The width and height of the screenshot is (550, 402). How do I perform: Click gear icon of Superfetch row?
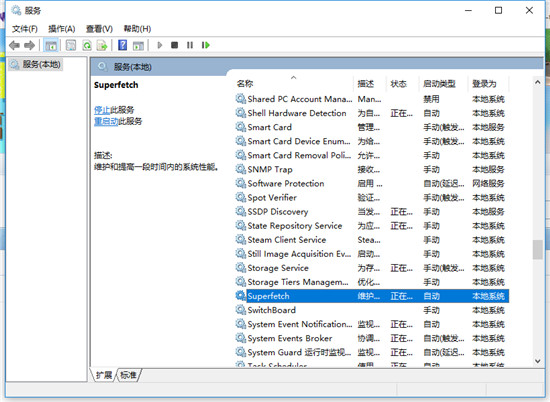tap(241, 296)
